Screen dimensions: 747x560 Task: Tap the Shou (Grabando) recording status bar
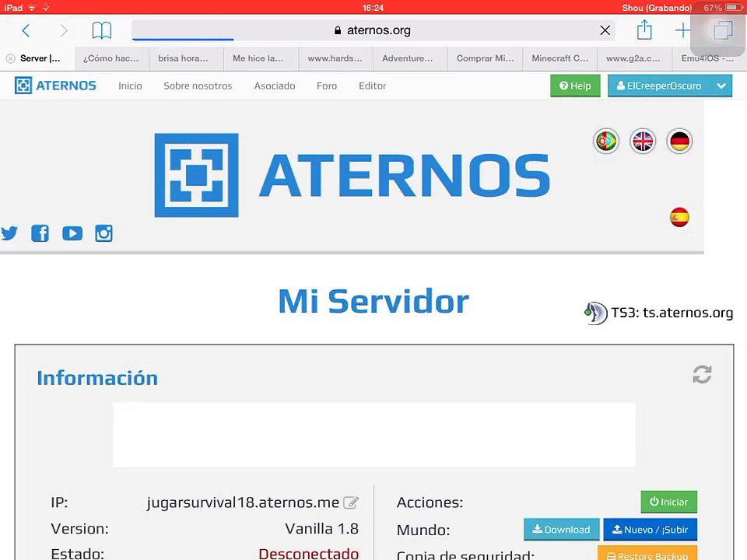click(x=657, y=8)
